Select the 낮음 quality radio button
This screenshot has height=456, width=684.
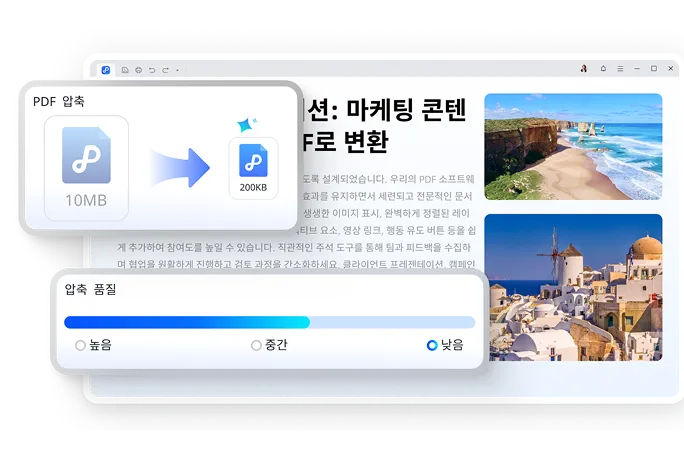432,345
